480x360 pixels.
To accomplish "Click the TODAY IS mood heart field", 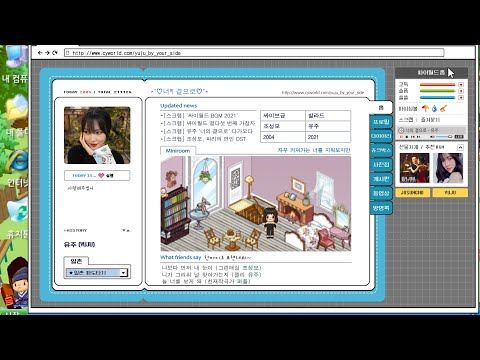I will point(97,175).
